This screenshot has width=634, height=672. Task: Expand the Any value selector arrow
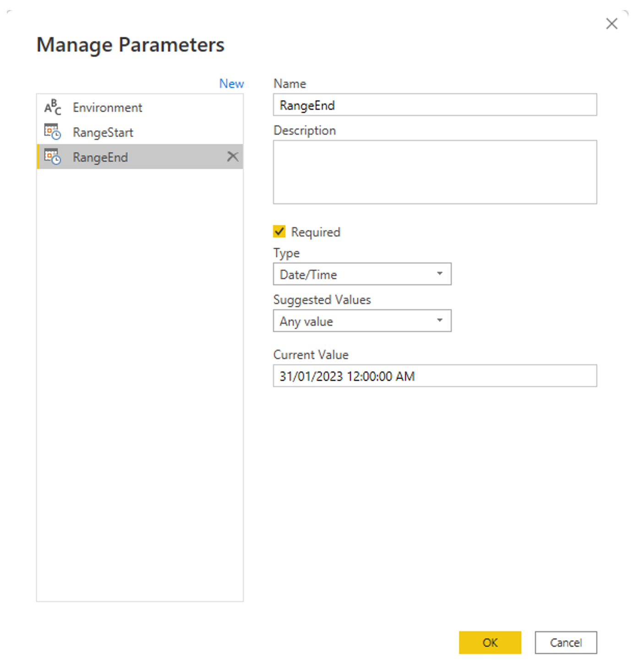coord(440,321)
